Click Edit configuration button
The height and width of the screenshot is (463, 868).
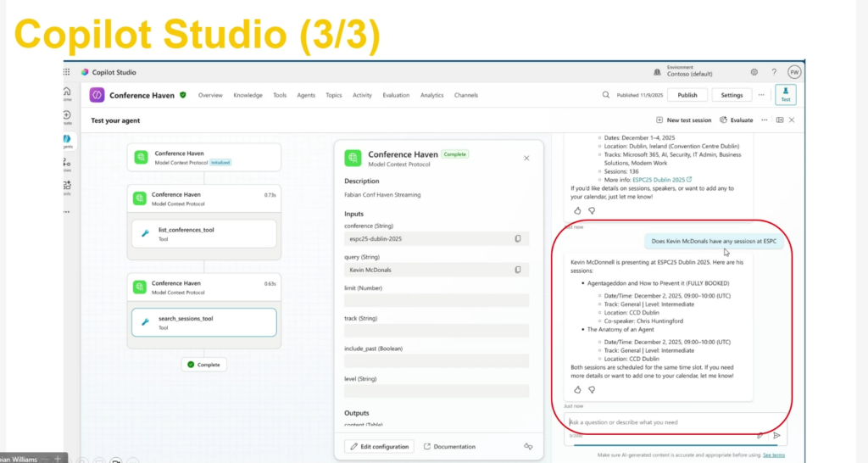380,446
